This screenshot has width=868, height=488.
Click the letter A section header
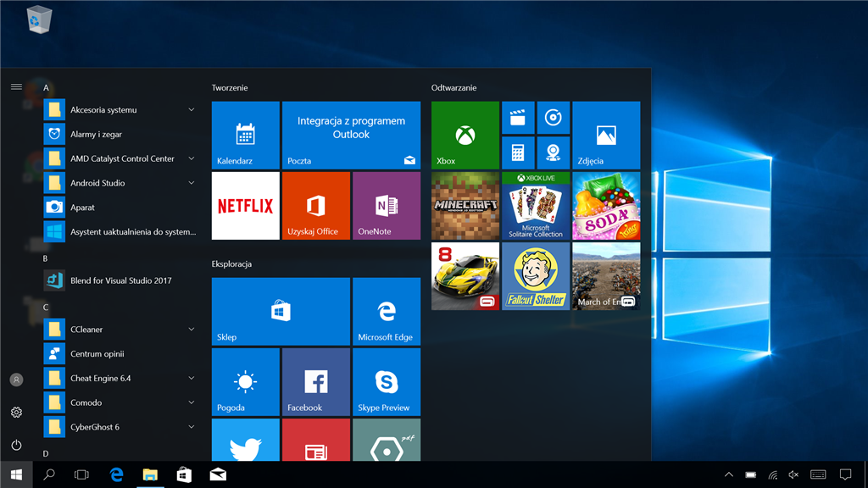46,87
